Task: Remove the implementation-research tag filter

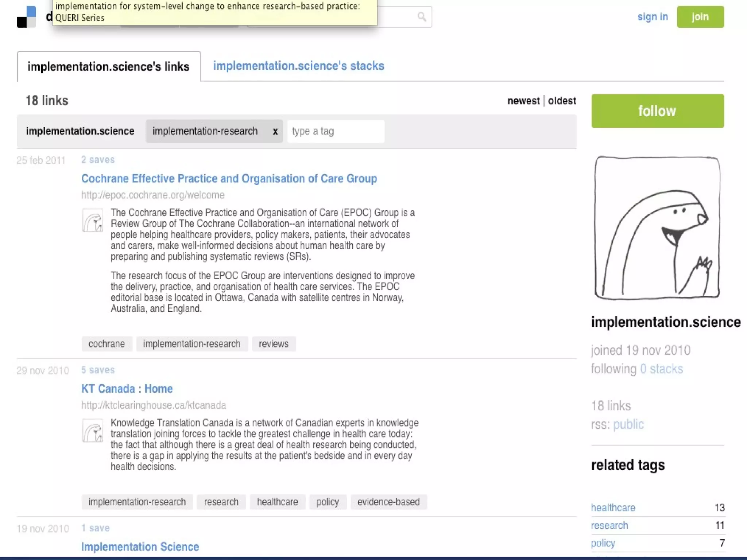Action: pyautogui.click(x=275, y=131)
